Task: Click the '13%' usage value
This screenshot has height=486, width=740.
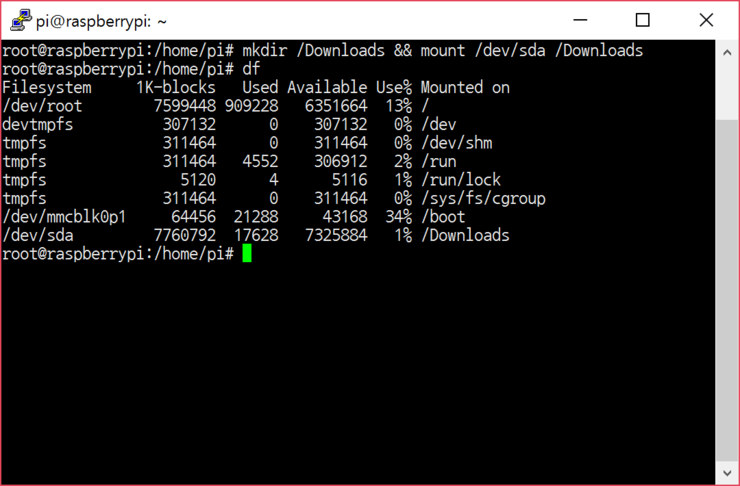Action: click(x=399, y=106)
